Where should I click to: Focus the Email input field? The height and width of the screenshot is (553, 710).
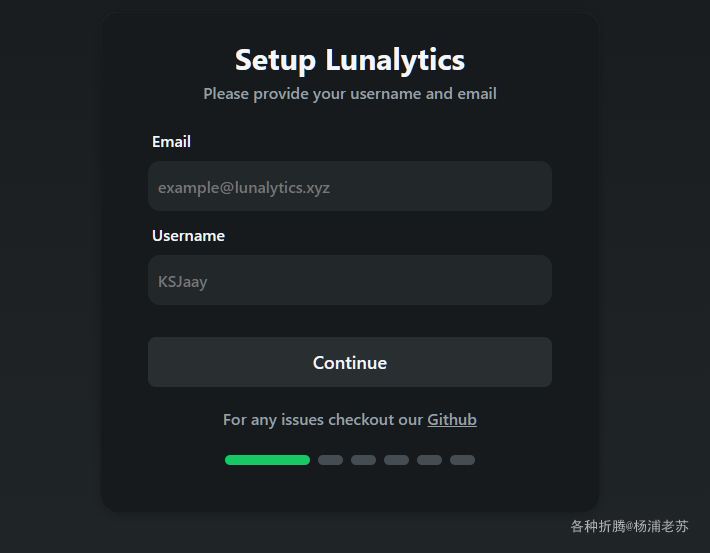pyautogui.click(x=350, y=186)
